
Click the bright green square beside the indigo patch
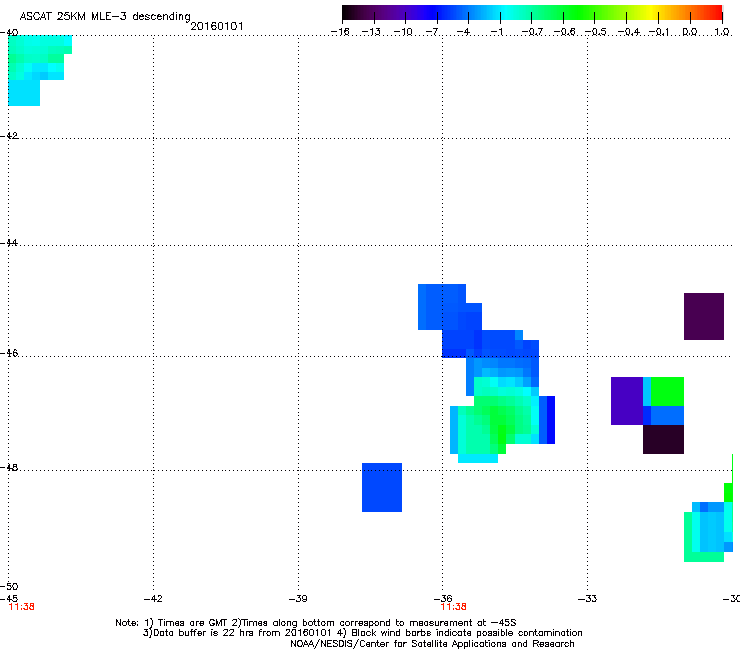point(667,391)
